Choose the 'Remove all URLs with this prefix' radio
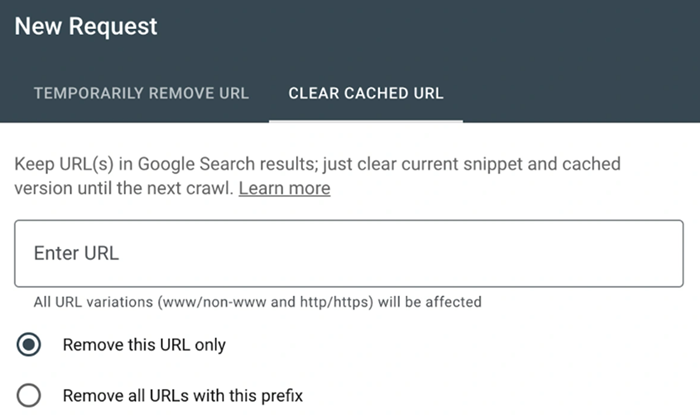This screenshot has height=420, width=700. 29,395
